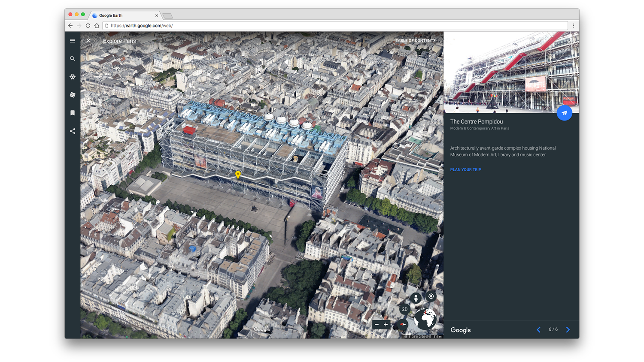Click the Google logo in info panel
The width and height of the screenshot is (644, 362).
point(460,330)
